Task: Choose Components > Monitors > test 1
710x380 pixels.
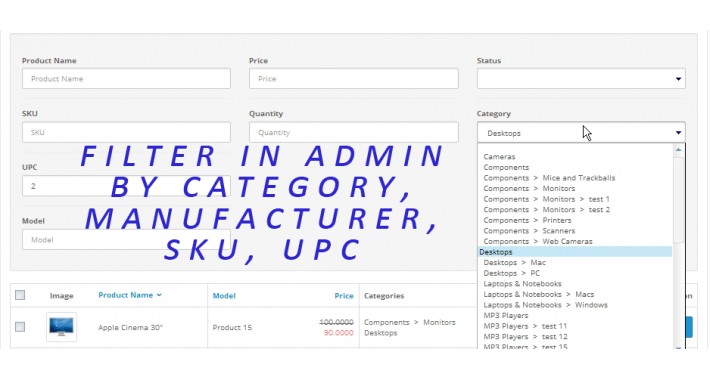Action: (x=546, y=199)
